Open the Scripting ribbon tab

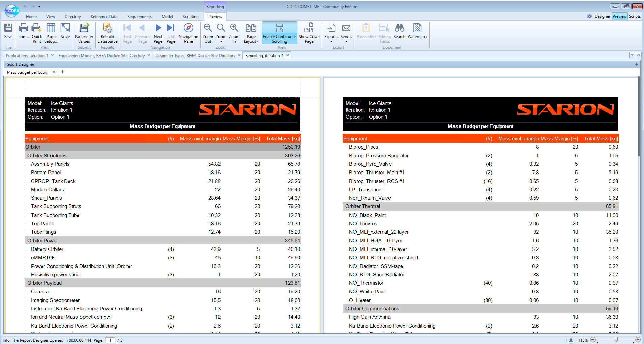pyautogui.click(x=191, y=17)
